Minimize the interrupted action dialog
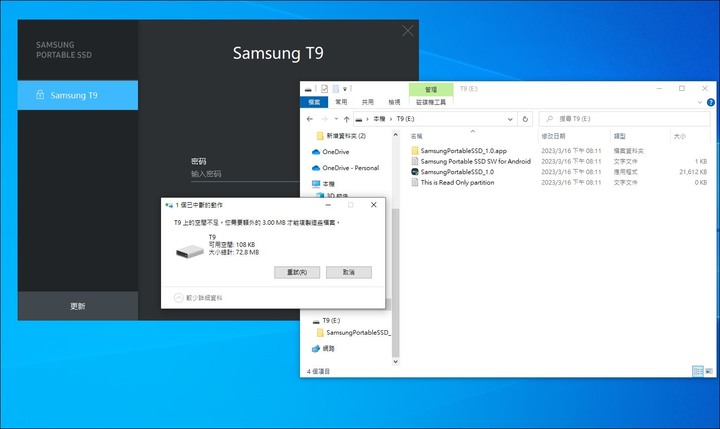This screenshot has width=720, height=429. click(x=328, y=205)
